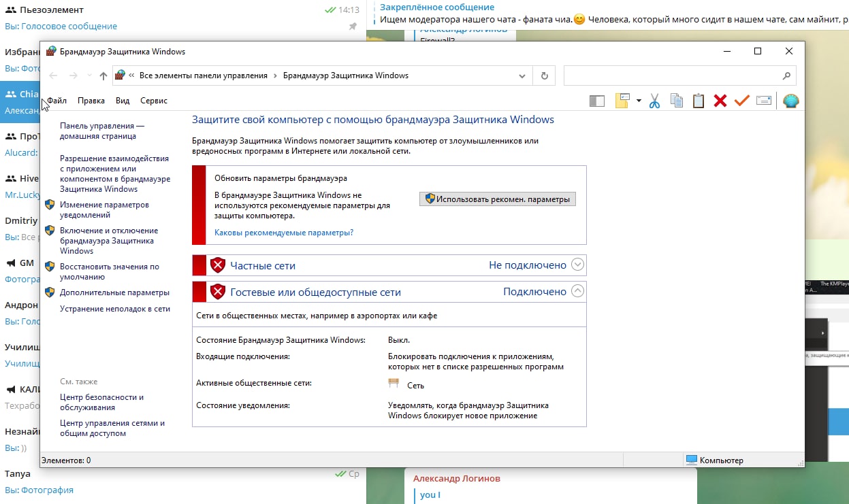849x504 pixels.
Task: Open Восстановить значения по умолчанию link
Action: coord(110,272)
